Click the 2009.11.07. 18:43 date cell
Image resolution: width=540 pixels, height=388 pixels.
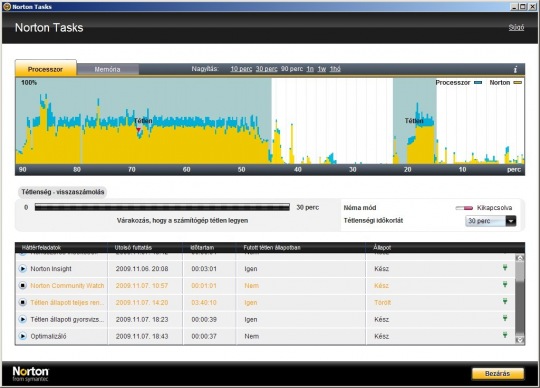click(142, 336)
